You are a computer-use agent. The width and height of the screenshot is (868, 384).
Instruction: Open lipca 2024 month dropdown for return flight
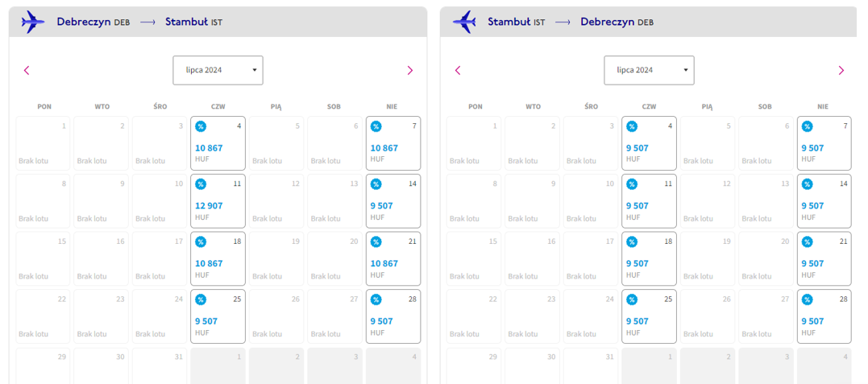coord(649,70)
